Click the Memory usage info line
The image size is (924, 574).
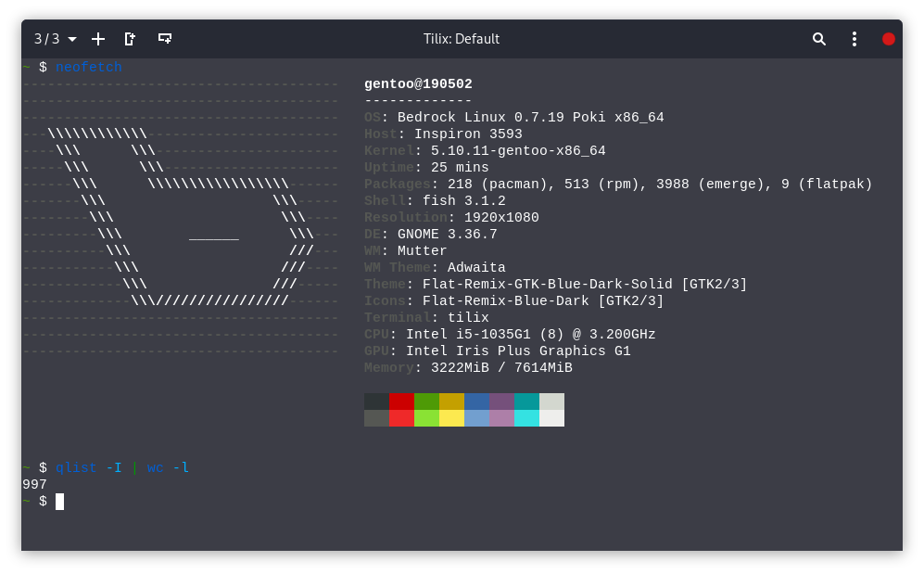[x=468, y=367]
